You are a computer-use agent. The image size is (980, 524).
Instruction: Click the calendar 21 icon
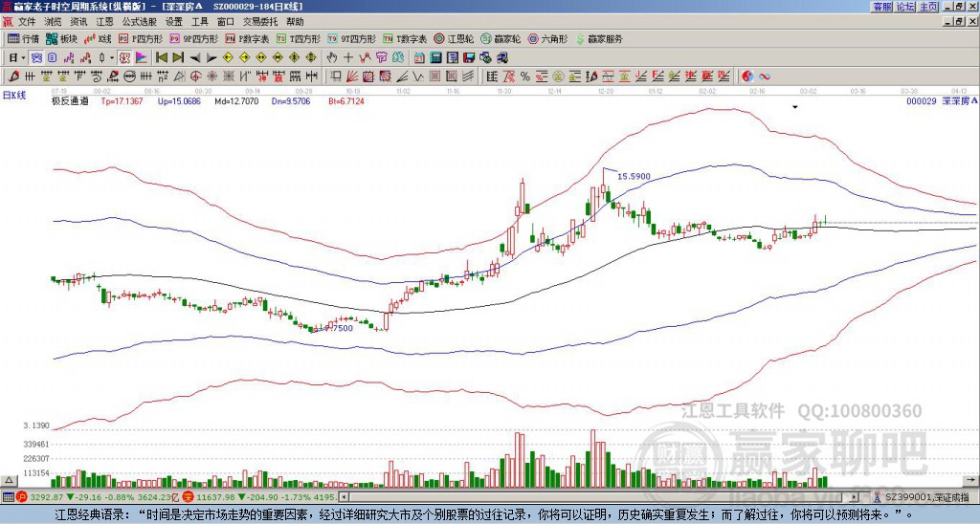pyautogui.click(x=419, y=58)
